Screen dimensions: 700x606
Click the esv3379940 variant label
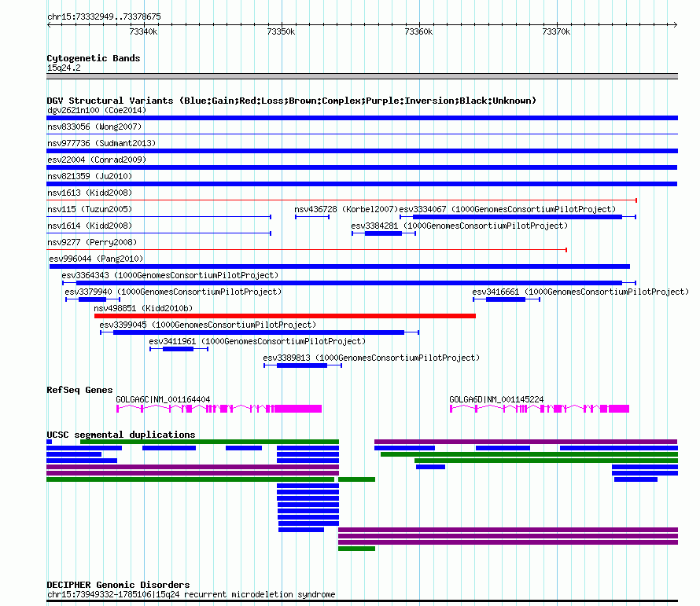(173, 292)
